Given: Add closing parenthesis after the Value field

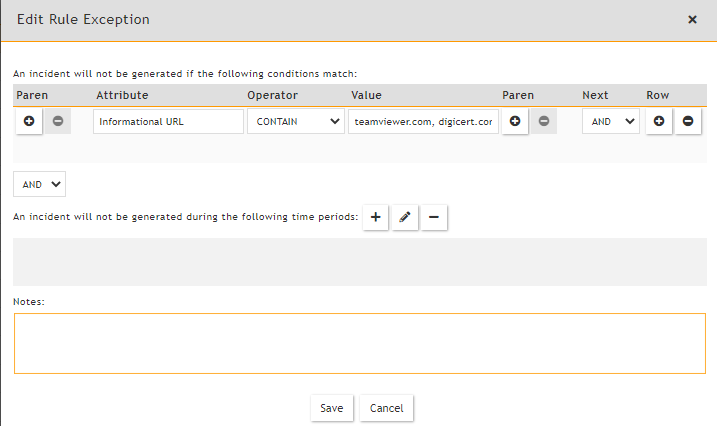Looking at the screenshot, I should (515, 121).
